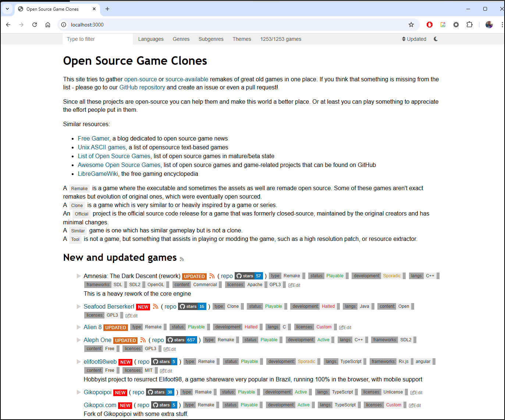Bookmark this page with the star icon

(411, 25)
